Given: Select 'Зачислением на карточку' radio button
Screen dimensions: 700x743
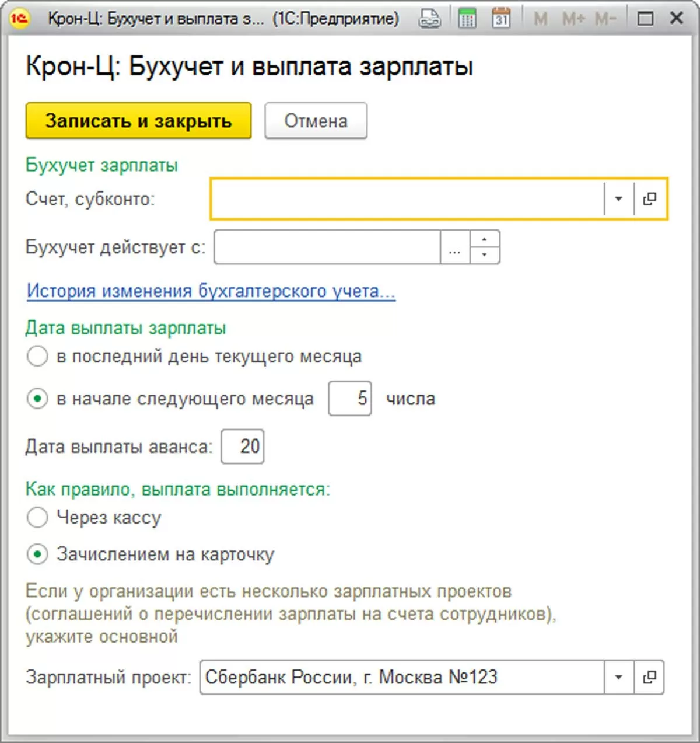Looking at the screenshot, I should 37,554.
